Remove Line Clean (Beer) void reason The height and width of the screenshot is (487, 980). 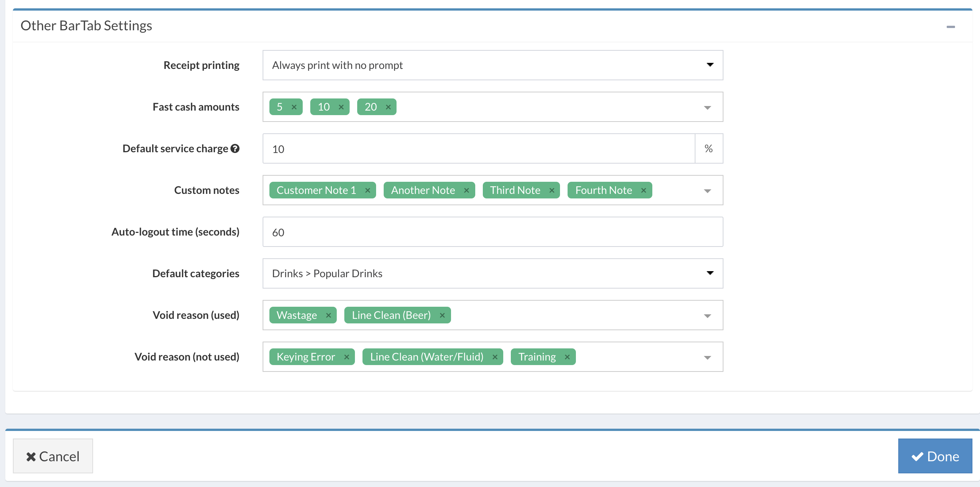coord(442,315)
